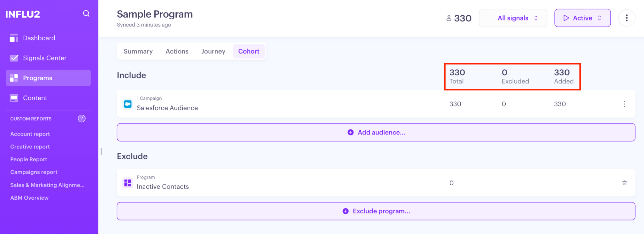The height and width of the screenshot is (234, 644).
Task: Click the Dashboard icon in sidebar
Action: tap(14, 38)
